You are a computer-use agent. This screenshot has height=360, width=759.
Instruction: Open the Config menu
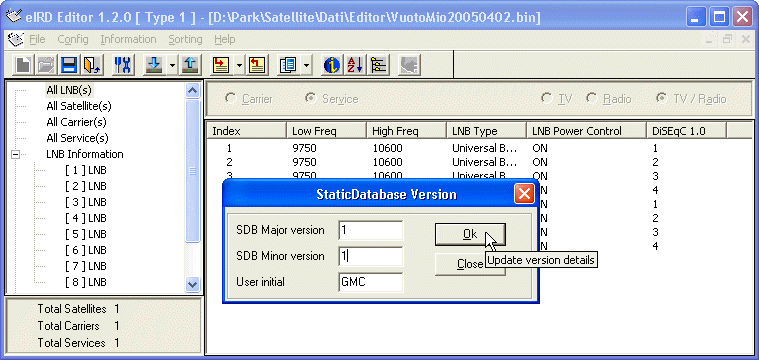pyautogui.click(x=73, y=39)
